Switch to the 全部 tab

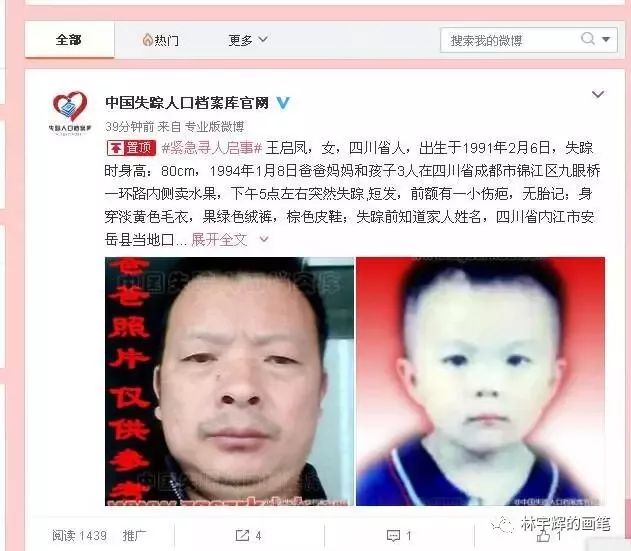69,40
